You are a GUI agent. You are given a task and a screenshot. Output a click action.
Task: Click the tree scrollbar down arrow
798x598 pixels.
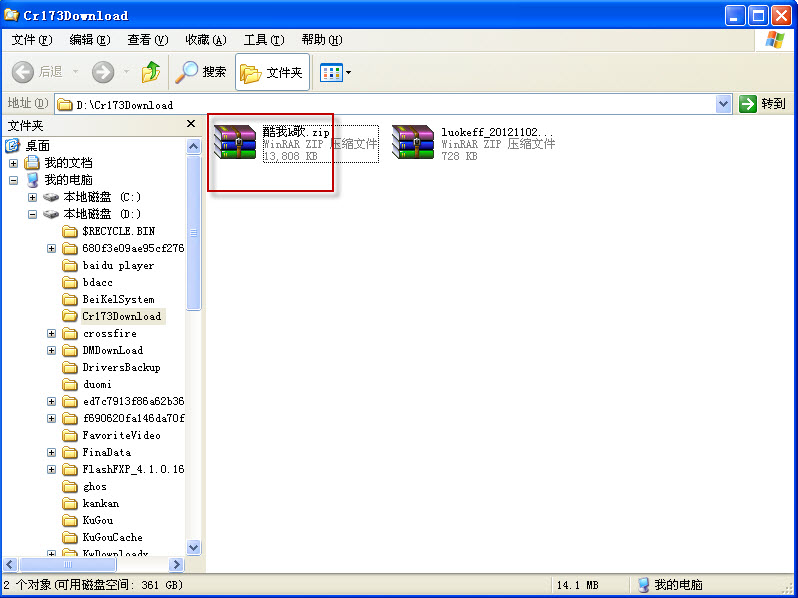point(193,548)
